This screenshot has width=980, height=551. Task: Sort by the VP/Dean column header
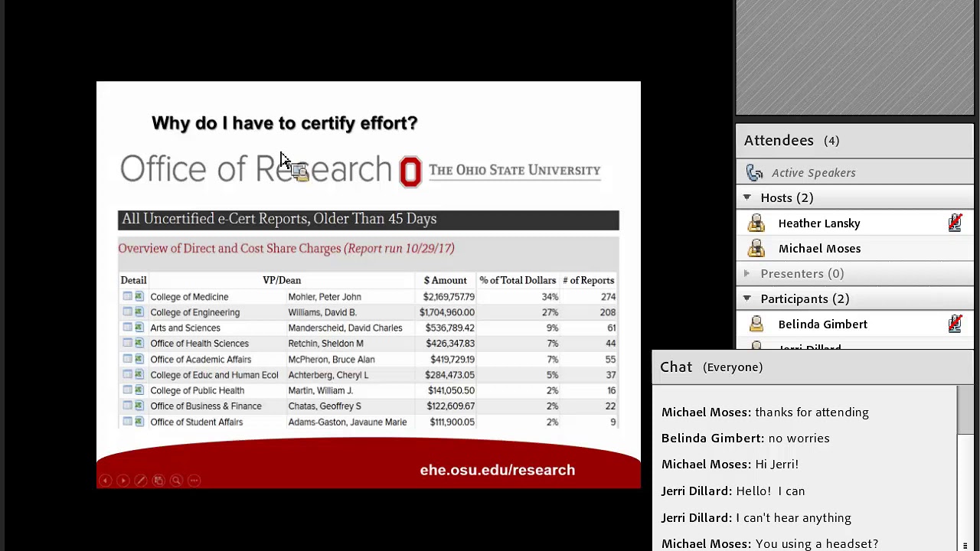282,280
